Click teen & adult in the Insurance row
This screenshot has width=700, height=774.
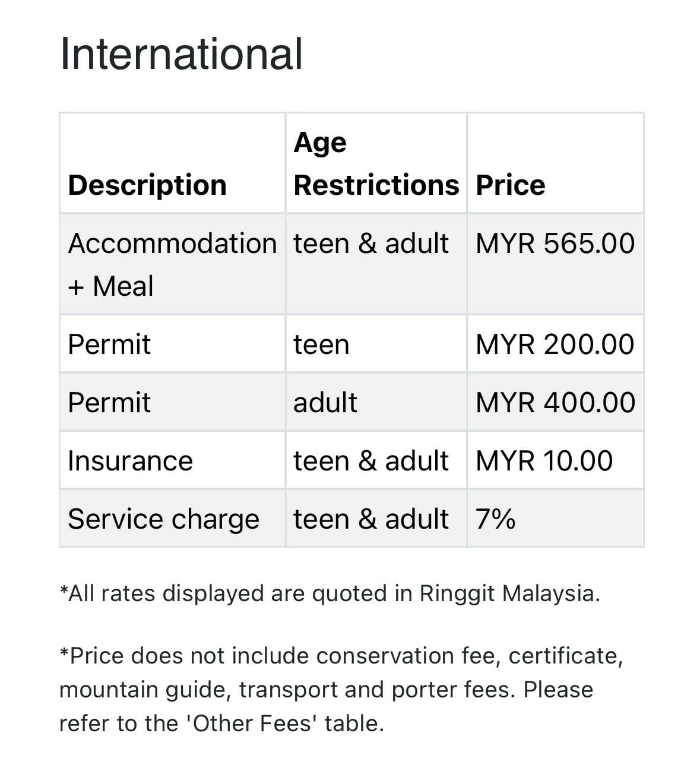370,461
